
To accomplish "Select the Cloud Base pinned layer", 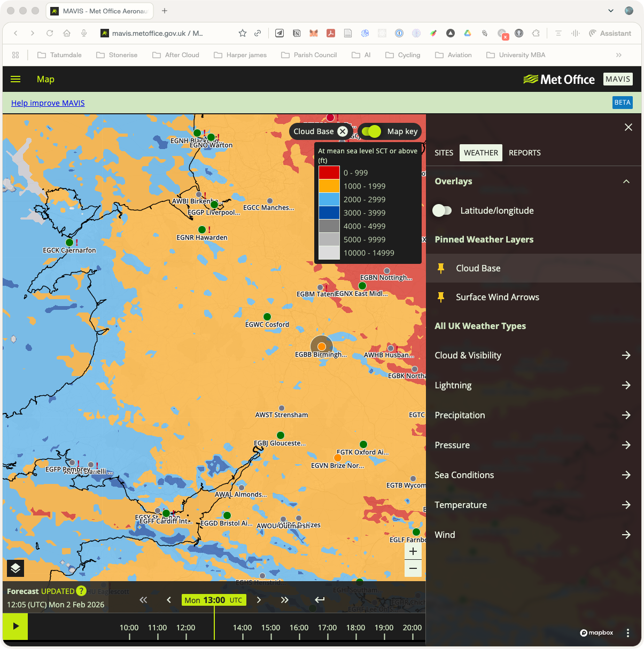I will point(533,268).
